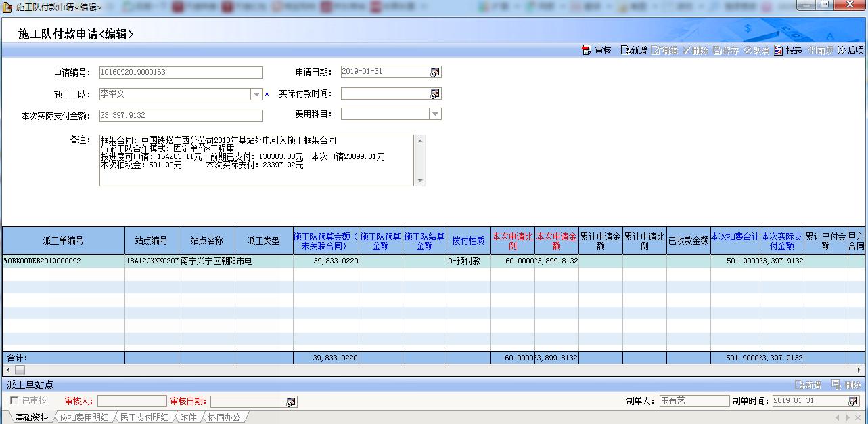
Task: Open calendar picker for 申请日期
Action: 435,72
